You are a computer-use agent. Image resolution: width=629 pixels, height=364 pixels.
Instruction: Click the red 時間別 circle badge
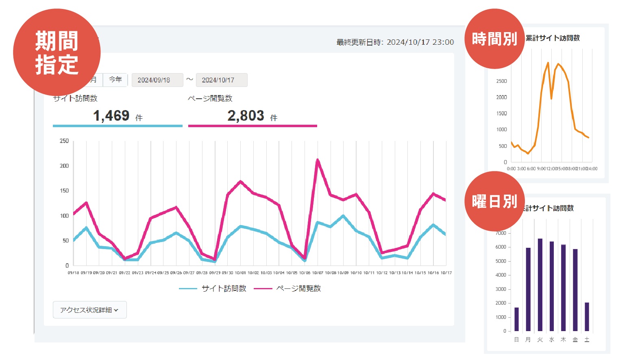click(x=494, y=39)
